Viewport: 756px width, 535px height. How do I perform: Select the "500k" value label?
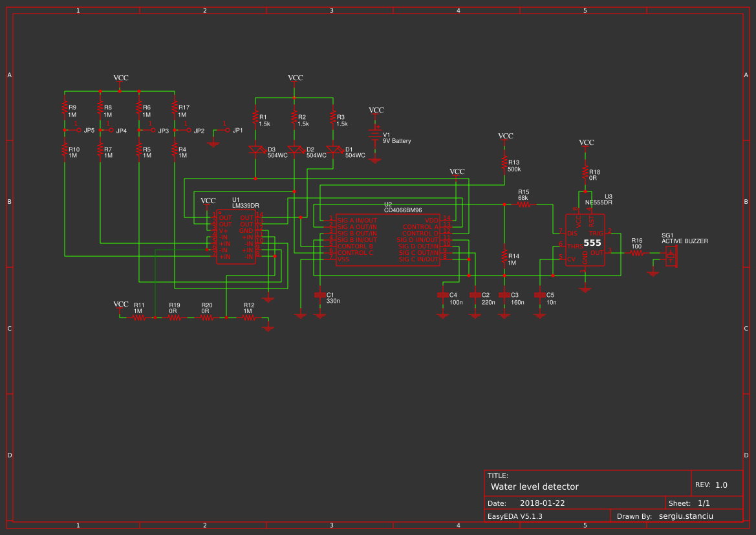(x=514, y=169)
